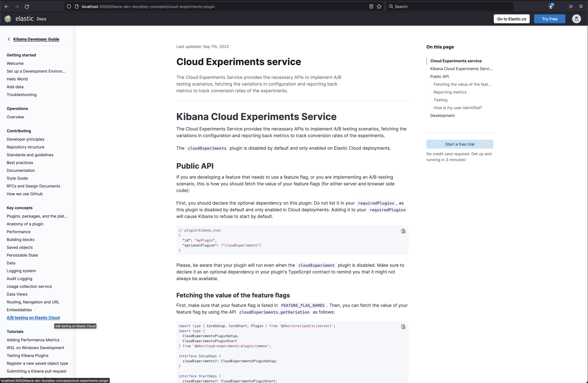This screenshot has width=588, height=383.
Task: Jump to Fetching the value of the feature flags in outline
Action: tap(462, 84)
